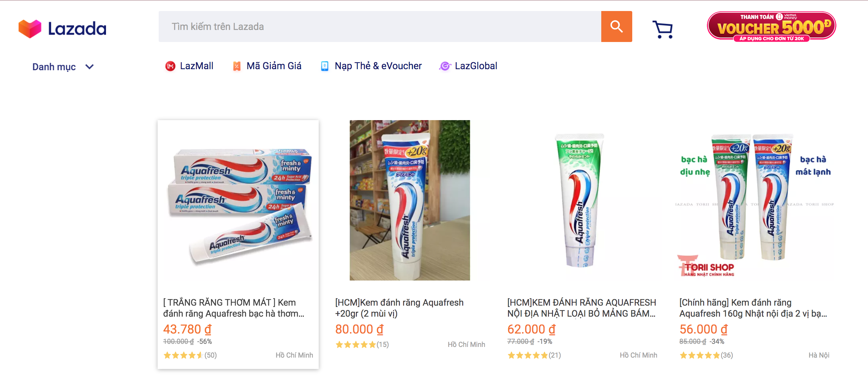Click star rating of 43.780 đ product

click(183, 355)
